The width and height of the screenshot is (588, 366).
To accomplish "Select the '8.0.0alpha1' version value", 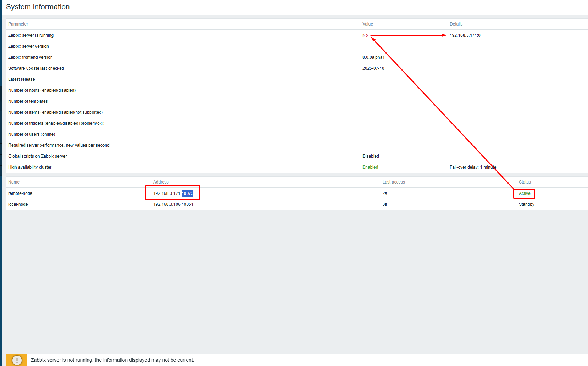I will [x=373, y=57].
